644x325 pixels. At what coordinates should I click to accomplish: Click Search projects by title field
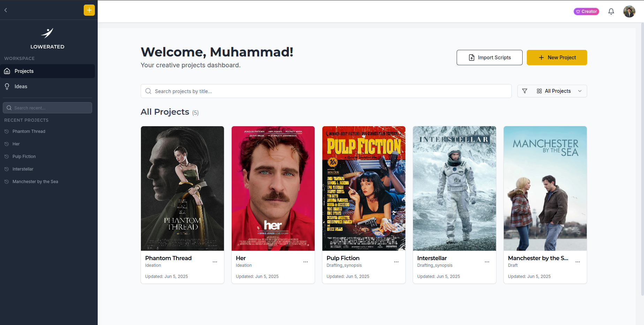(x=326, y=91)
